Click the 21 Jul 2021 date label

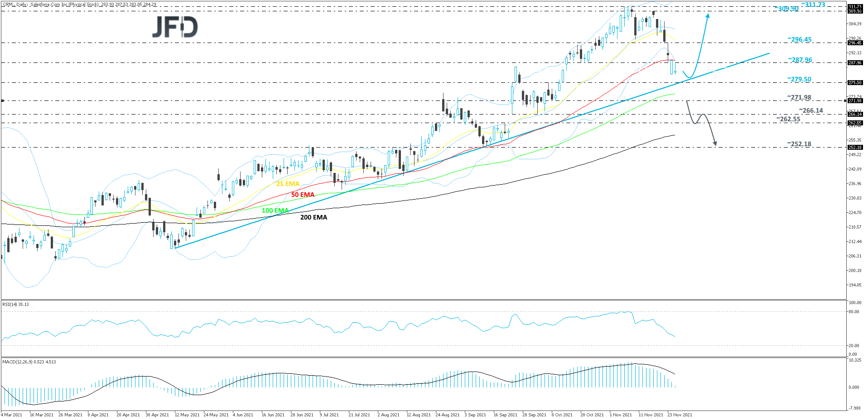359,415
